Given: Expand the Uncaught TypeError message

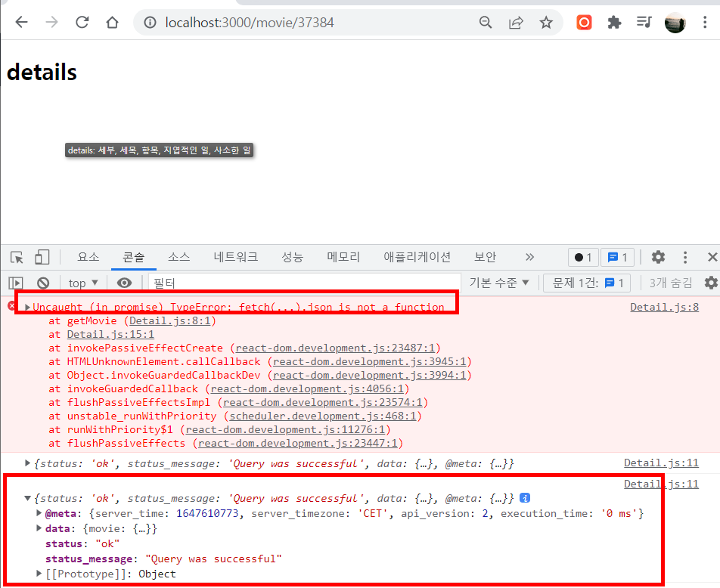Looking at the screenshot, I should pyautogui.click(x=28, y=307).
